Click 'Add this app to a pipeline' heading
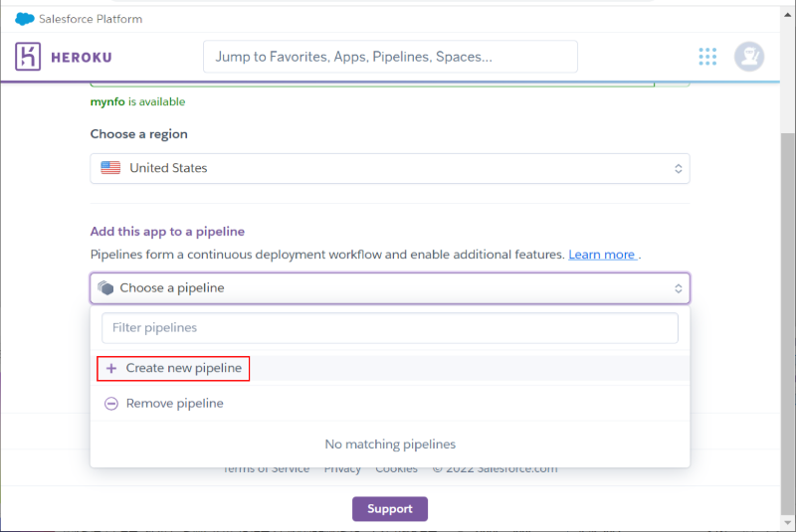 167,232
